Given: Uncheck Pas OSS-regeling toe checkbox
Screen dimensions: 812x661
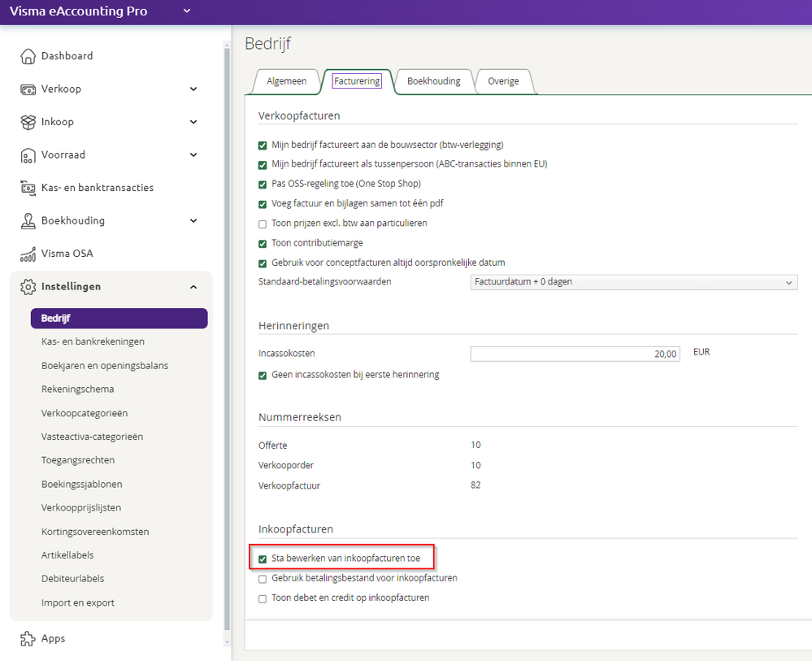Looking at the screenshot, I should (263, 184).
